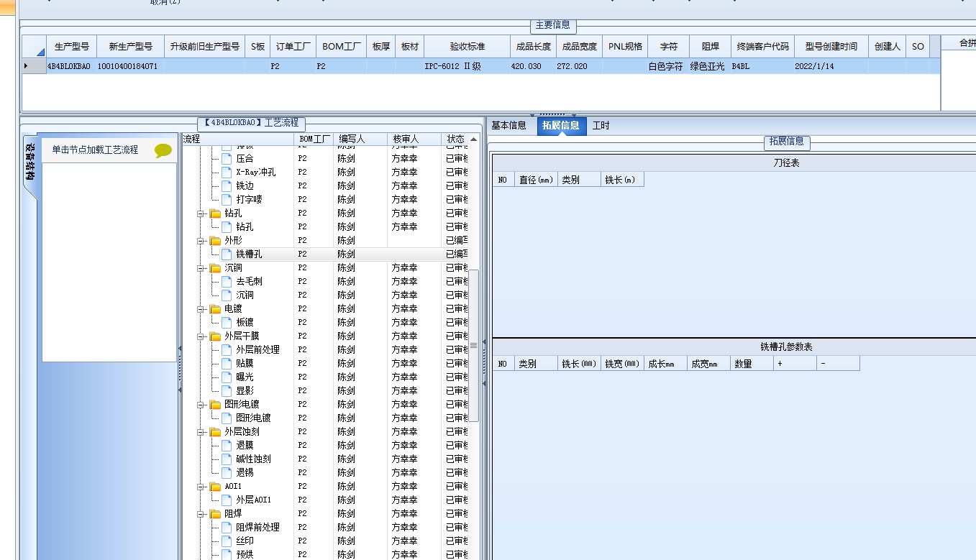Collapse the 阻焊 folder node
976x560 pixels.
(201, 514)
